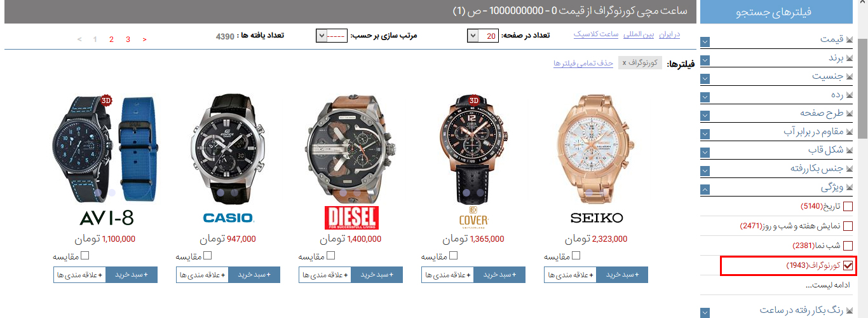The width and height of the screenshot is (868, 318).
Task: Open the مرتب سازی بر حسب dropdown
Action: tap(331, 36)
